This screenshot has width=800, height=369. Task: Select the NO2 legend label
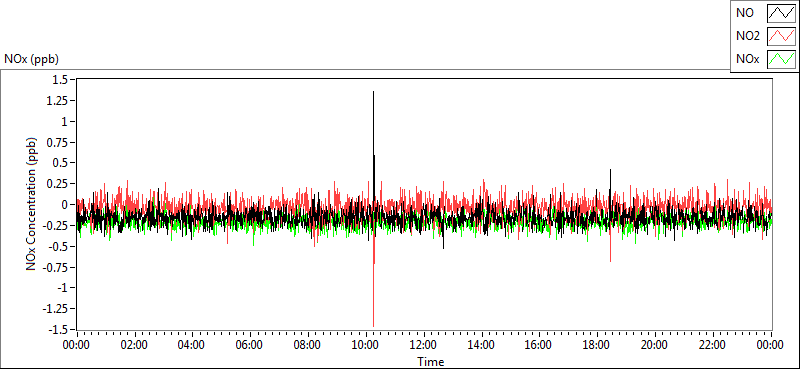[x=747, y=36]
